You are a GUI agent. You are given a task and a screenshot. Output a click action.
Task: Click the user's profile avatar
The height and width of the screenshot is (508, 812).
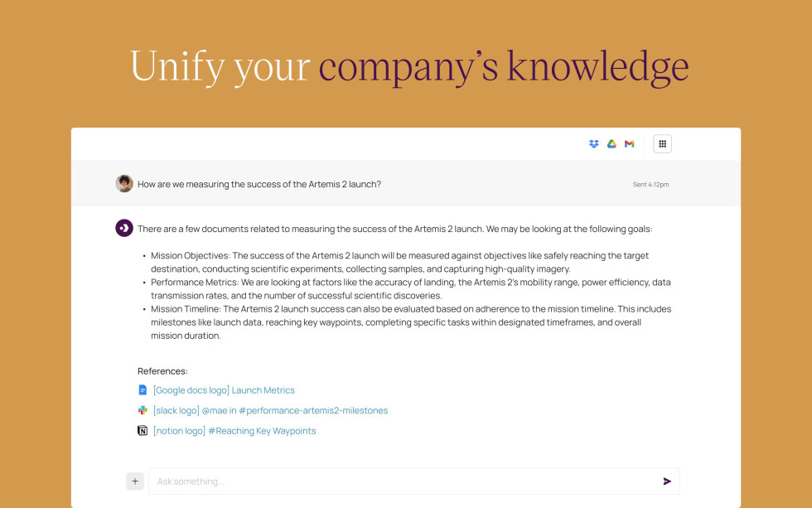click(124, 183)
